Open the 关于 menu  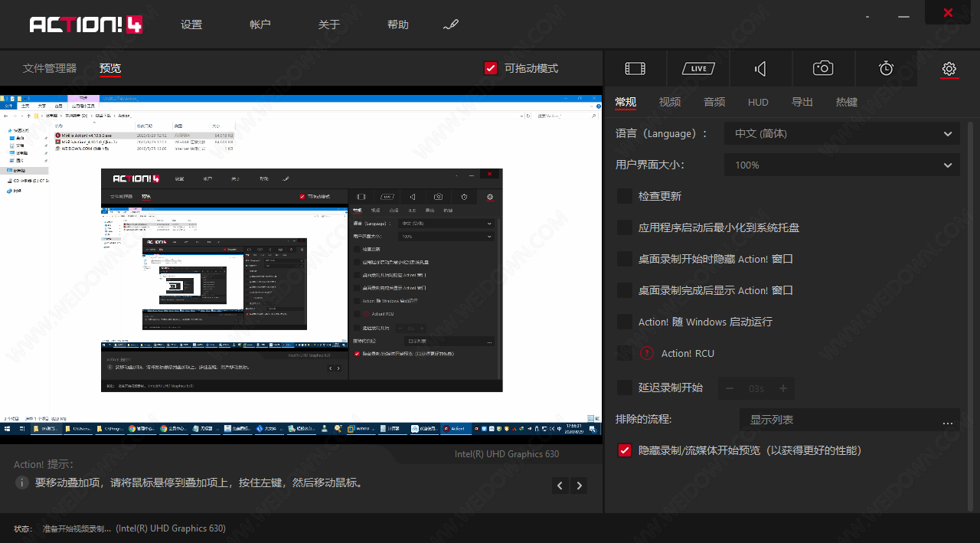tap(329, 25)
